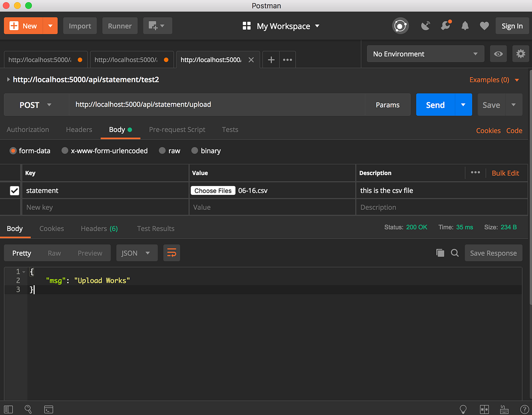The height and width of the screenshot is (415, 532).
Task: Open Help with the question mark icon
Action: pos(525,409)
